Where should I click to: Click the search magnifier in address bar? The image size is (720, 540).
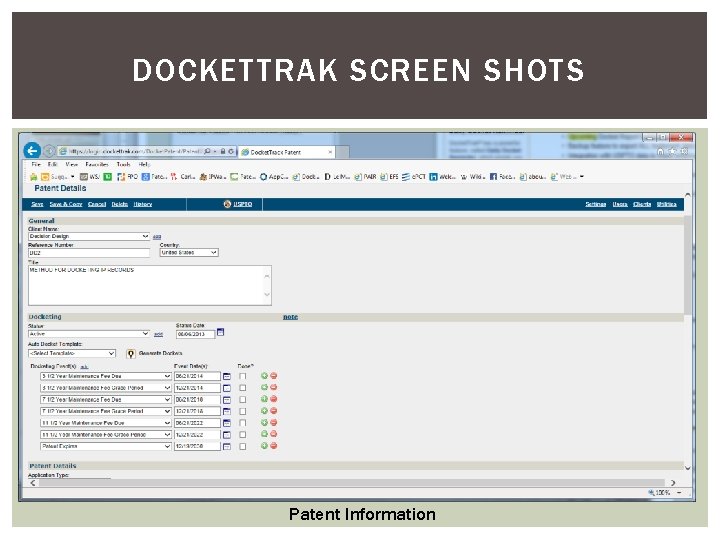click(x=207, y=151)
